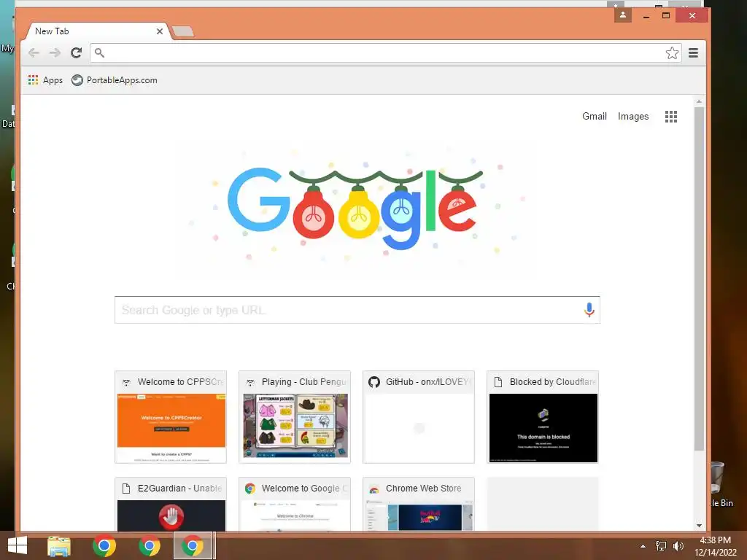
Task: Open the Welcome to CPPSCreator thumbnail
Action: click(171, 416)
